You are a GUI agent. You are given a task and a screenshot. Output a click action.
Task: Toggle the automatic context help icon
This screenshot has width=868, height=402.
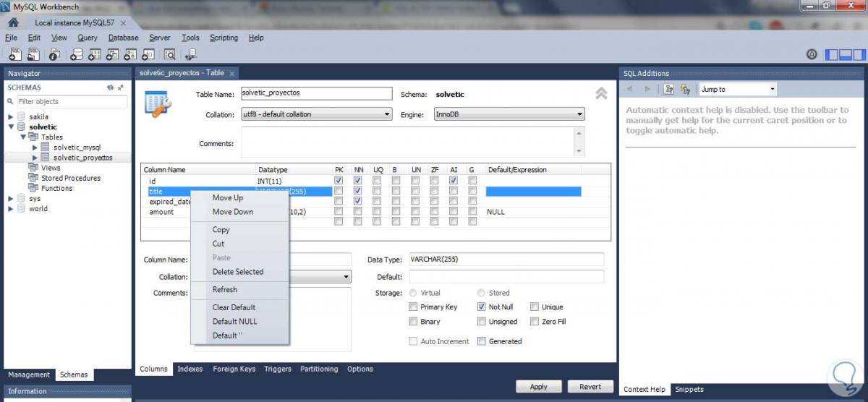[x=686, y=89]
